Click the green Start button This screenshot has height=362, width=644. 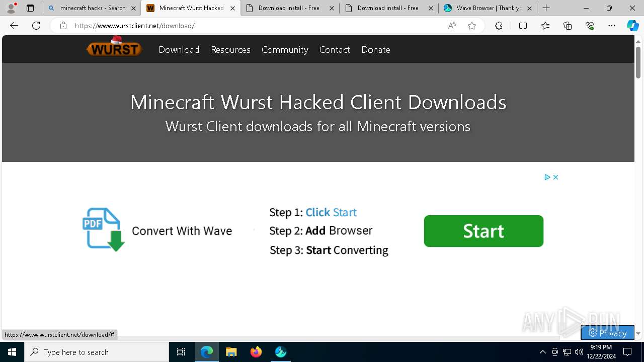pos(484,231)
